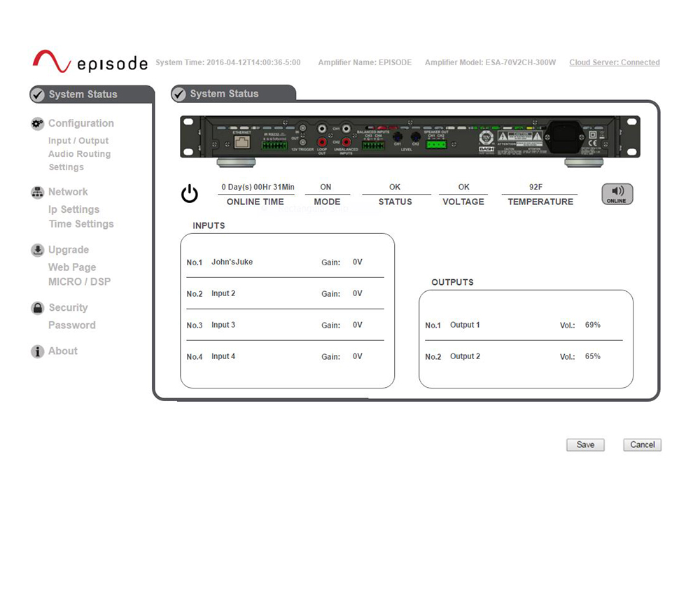This screenshot has height=595, width=700.
Task: Open the Audio Routing page
Action: coord(79,154)
